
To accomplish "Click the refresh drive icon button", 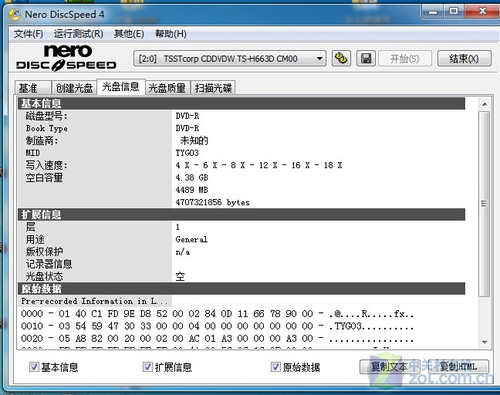I will point(341,59).
